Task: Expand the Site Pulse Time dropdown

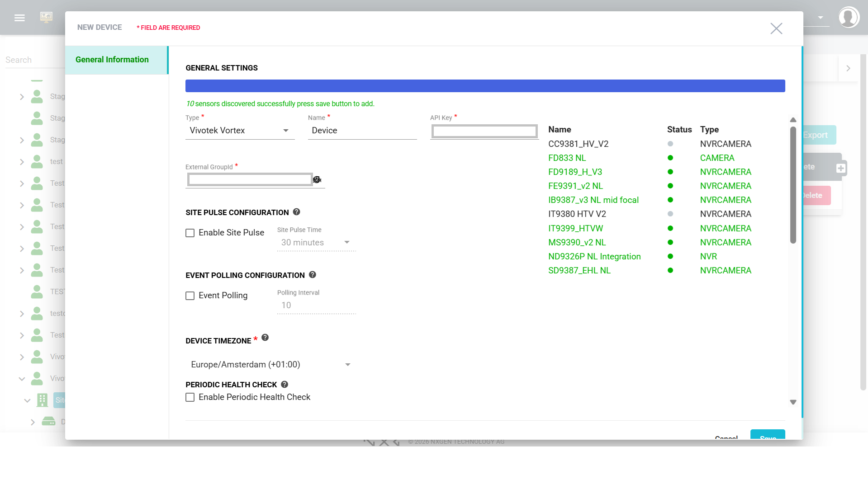Action: pos(316,243)
